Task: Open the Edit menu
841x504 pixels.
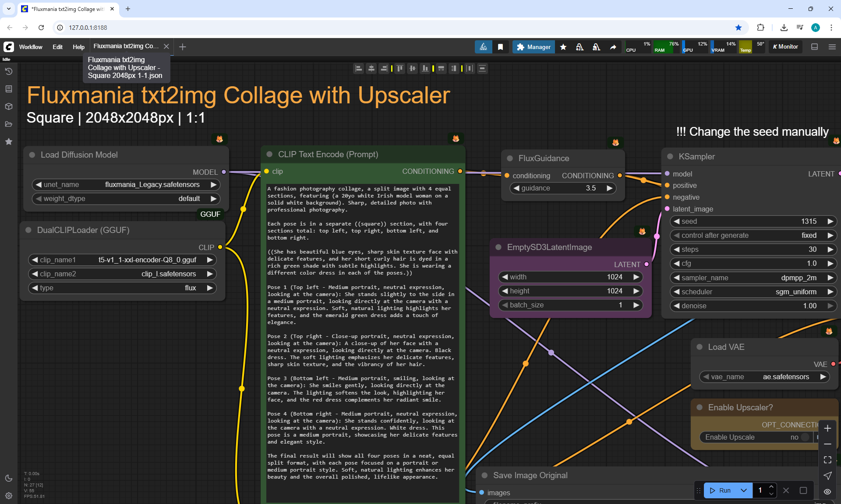Action: pos(57,47)
